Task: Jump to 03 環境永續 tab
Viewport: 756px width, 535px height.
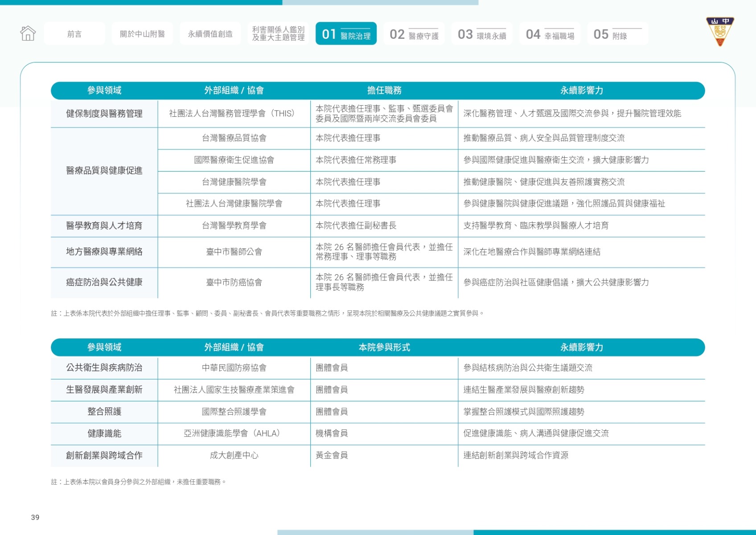Action: tap(482, 34)
